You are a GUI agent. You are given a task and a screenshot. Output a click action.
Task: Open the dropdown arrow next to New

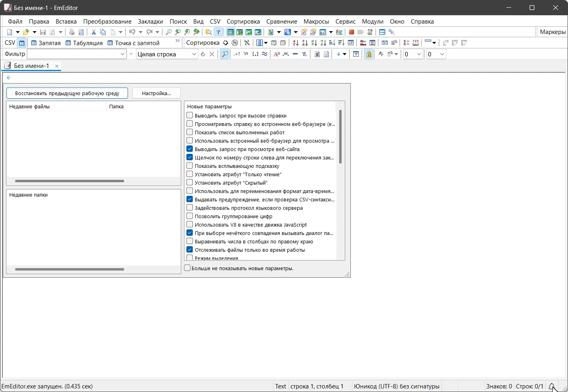[18, 32]
